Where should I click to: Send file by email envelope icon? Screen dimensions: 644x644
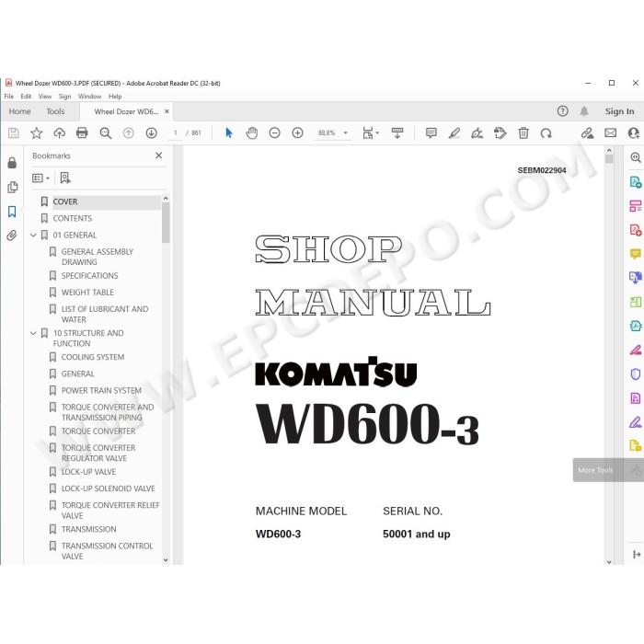611,133
